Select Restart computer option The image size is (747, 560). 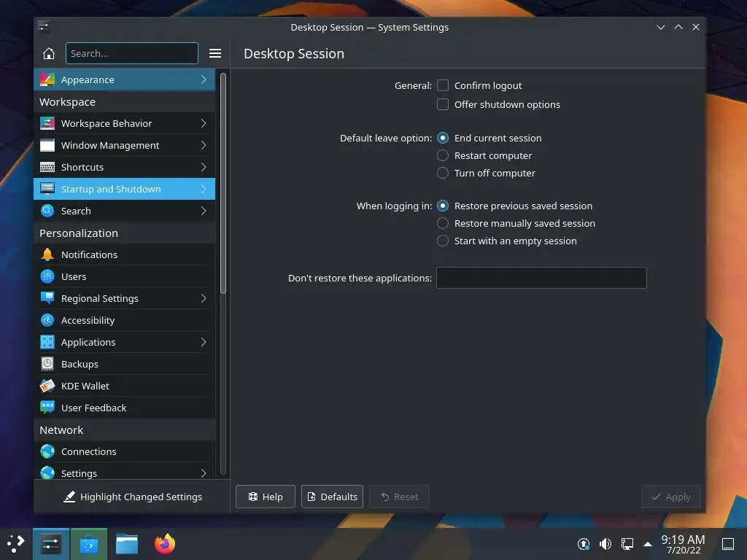[443, 156]
